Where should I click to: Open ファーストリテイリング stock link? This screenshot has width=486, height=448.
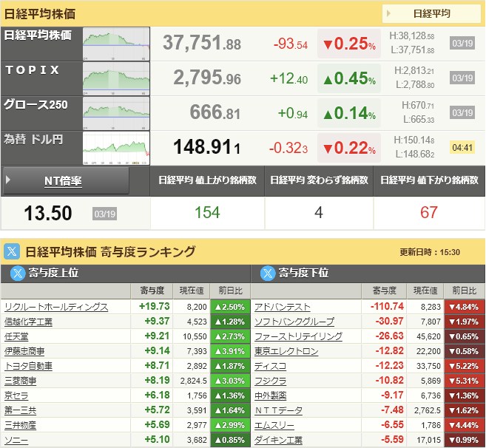(299, 336)
